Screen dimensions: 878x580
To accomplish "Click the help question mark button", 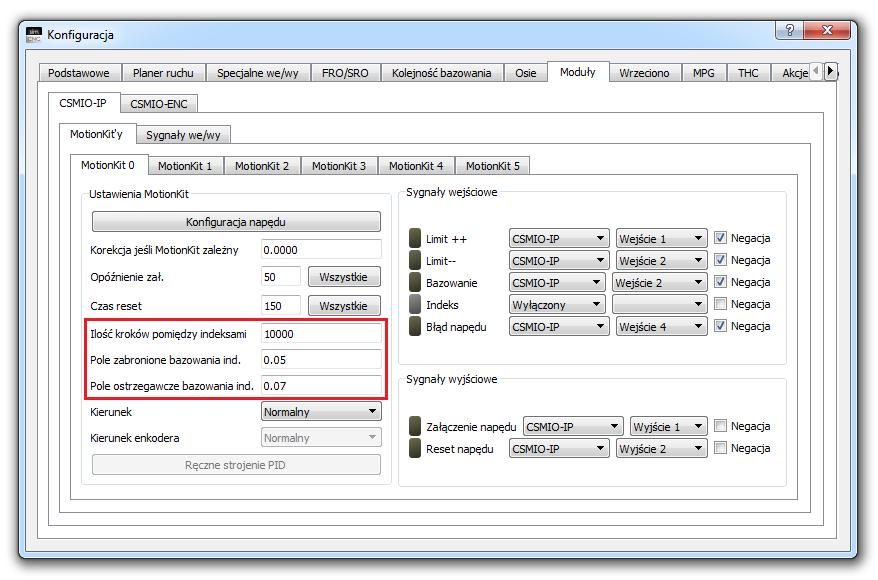I will (790, 30).
